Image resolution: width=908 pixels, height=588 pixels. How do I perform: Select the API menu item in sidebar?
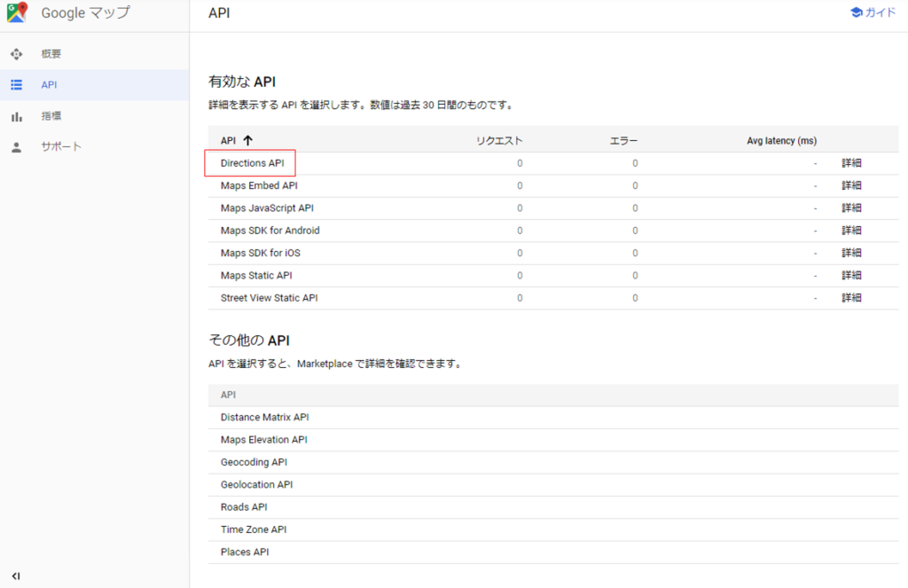coord(49,84)
